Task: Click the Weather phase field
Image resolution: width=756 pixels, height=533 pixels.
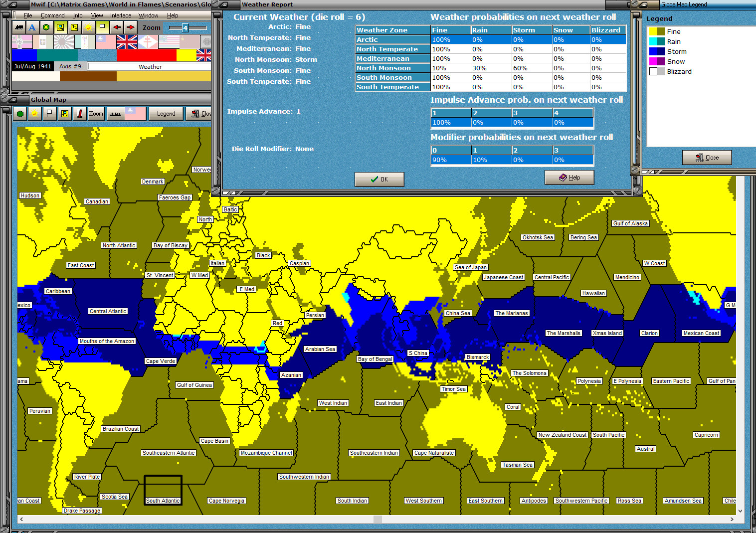Action: (x=150, y=66)
